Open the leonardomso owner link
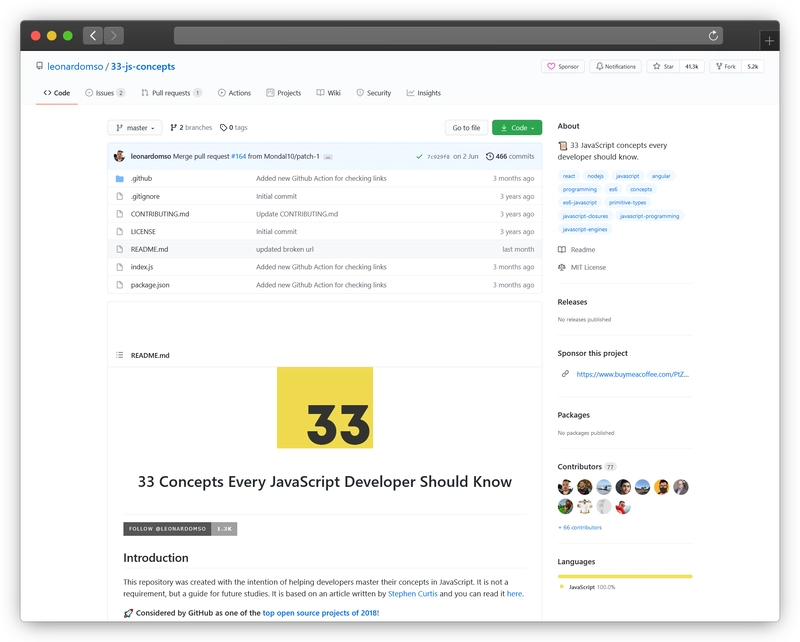The width and height of the screenshot is (800, 642). [75, 66]
